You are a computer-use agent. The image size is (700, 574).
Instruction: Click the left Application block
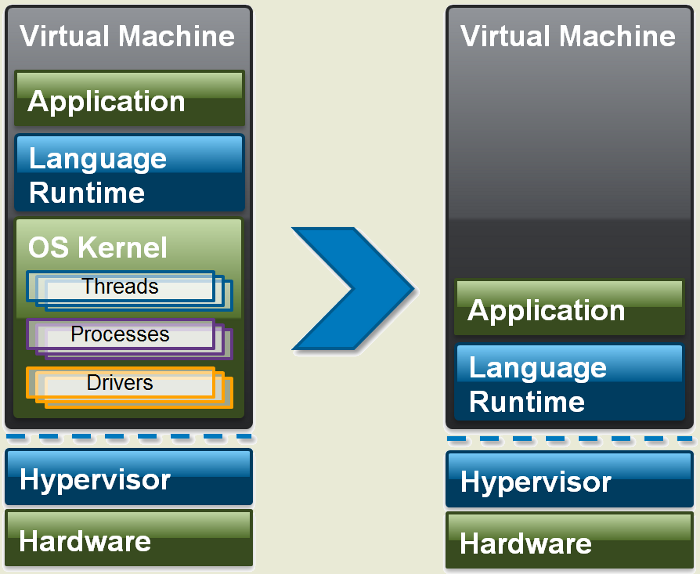click(129, 98)
